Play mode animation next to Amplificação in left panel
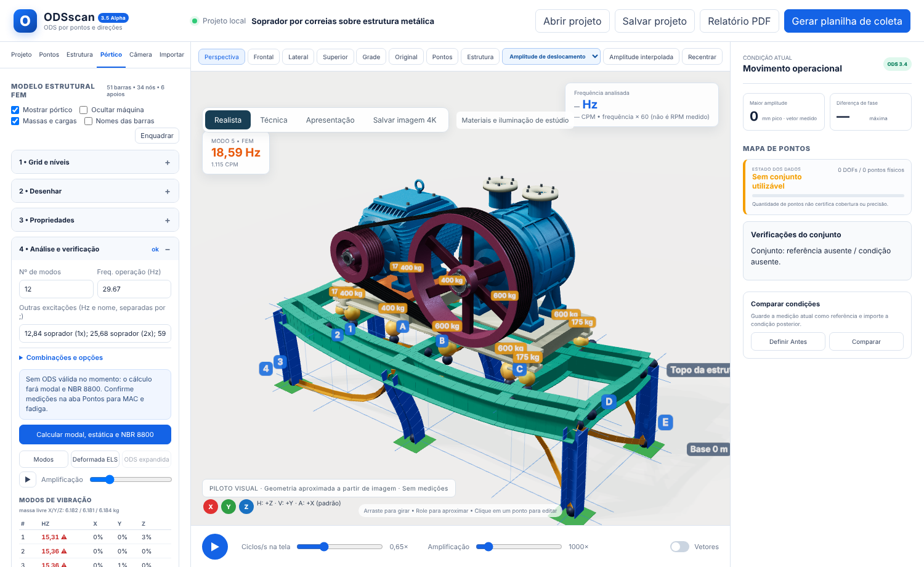 click(28, 479)
